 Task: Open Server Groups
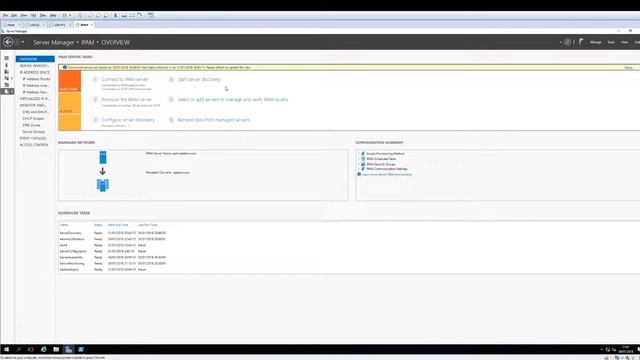tap(34, 131)
